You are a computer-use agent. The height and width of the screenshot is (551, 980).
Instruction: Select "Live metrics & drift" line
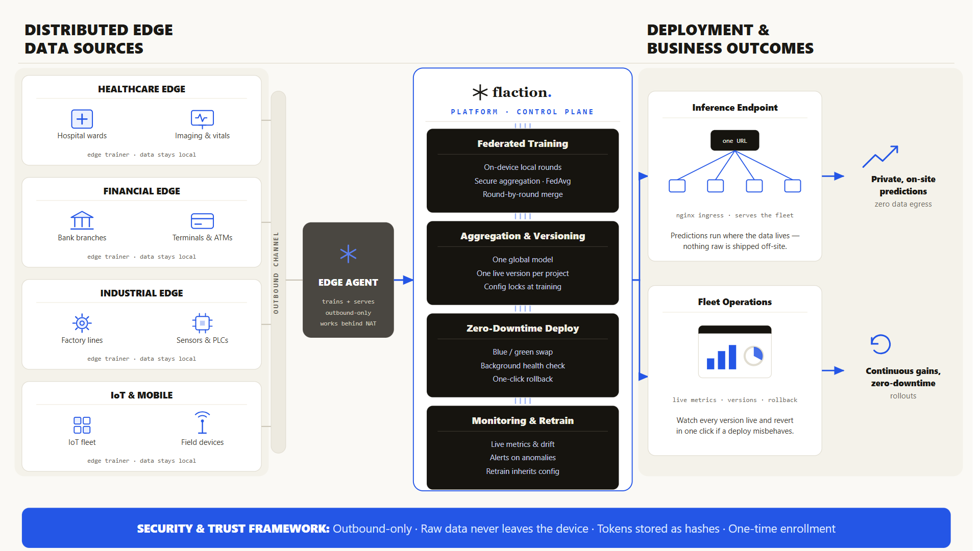(x=523, y=444)
